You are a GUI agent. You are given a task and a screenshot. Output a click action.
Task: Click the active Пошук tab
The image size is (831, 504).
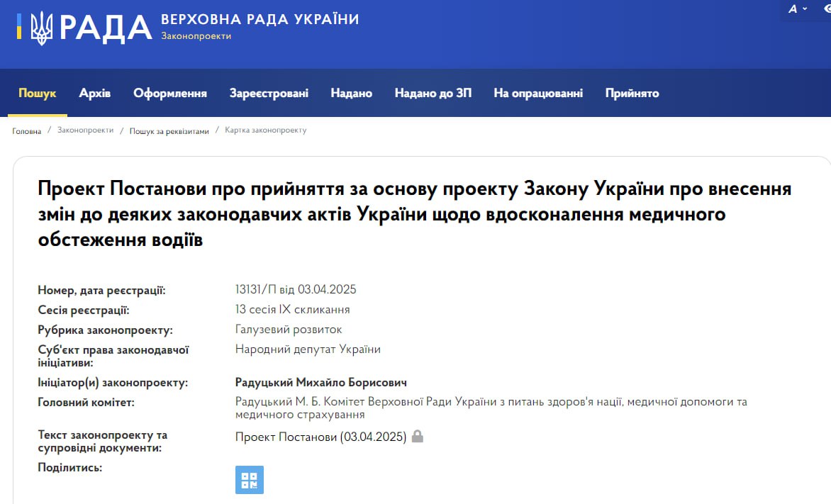point(38,94)
